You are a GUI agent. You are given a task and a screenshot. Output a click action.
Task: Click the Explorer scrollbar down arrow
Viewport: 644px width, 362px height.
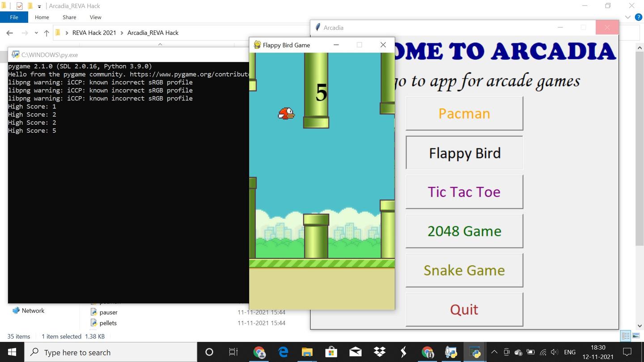coord(640,326)
